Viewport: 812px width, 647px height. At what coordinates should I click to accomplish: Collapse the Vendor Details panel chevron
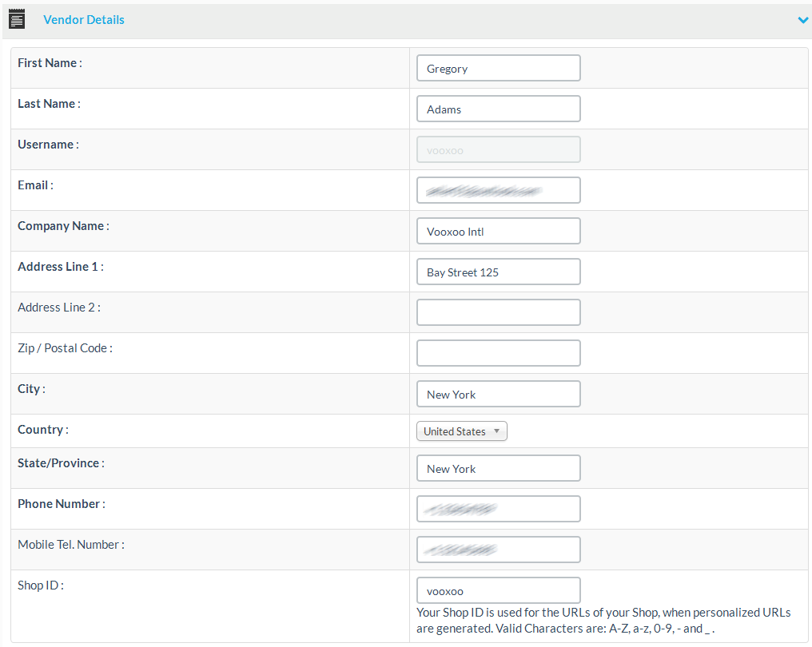(803, 20)
